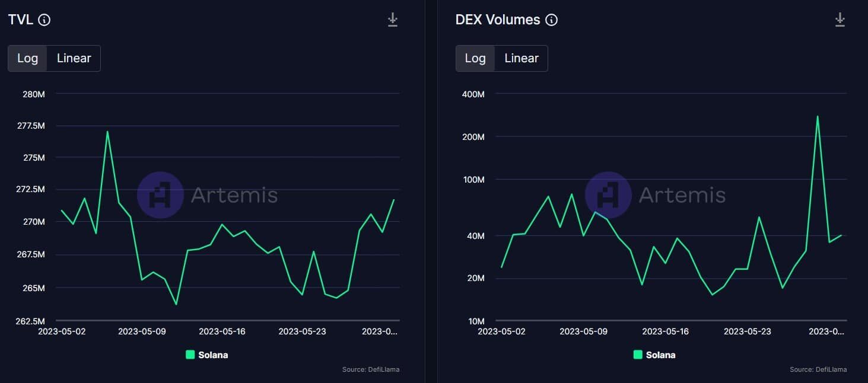Switch TVL chart to Linear scale
The height and width of the screenshot is (383, 868).
74,58
